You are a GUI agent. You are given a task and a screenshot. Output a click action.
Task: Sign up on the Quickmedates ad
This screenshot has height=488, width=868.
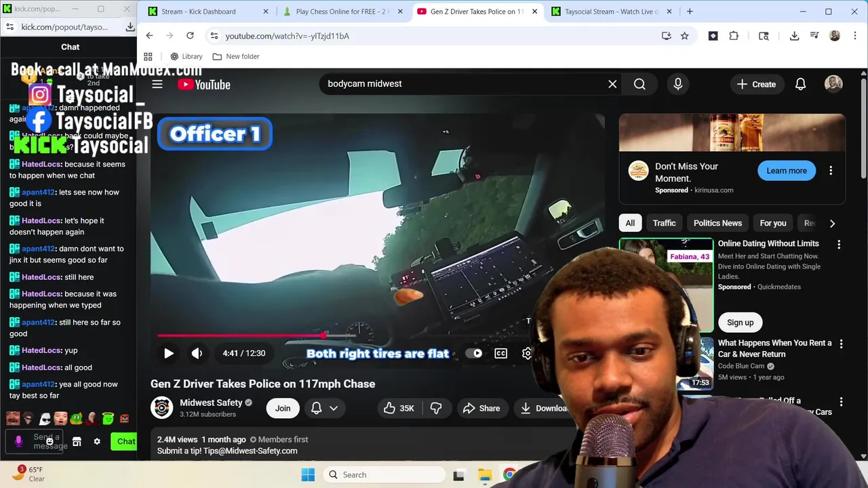pyautogui.click(x=740, y=323)
